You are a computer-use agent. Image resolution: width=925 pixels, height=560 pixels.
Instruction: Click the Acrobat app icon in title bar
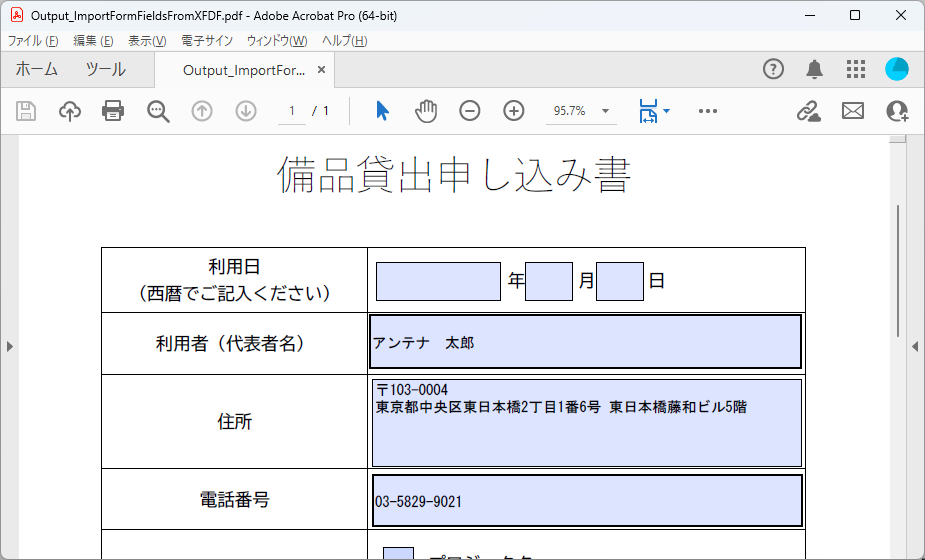[17, 15]
